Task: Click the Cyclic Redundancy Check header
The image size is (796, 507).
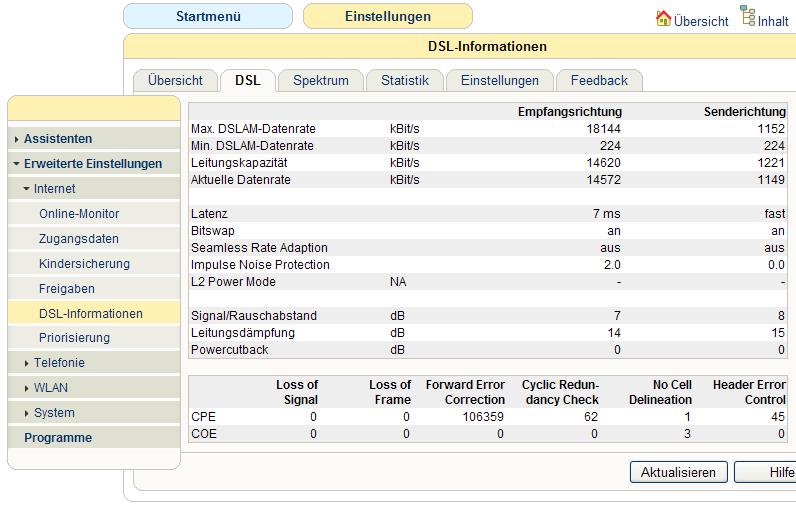Action: [x=560, y=392]
